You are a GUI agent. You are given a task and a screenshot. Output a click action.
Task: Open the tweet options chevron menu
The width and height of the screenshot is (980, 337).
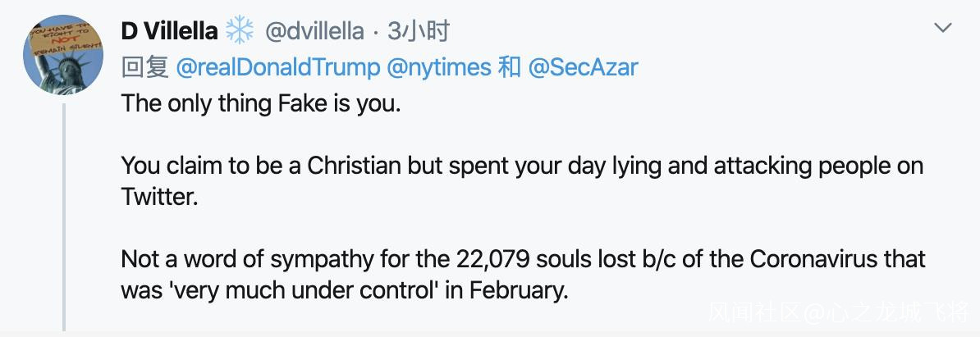943,29
